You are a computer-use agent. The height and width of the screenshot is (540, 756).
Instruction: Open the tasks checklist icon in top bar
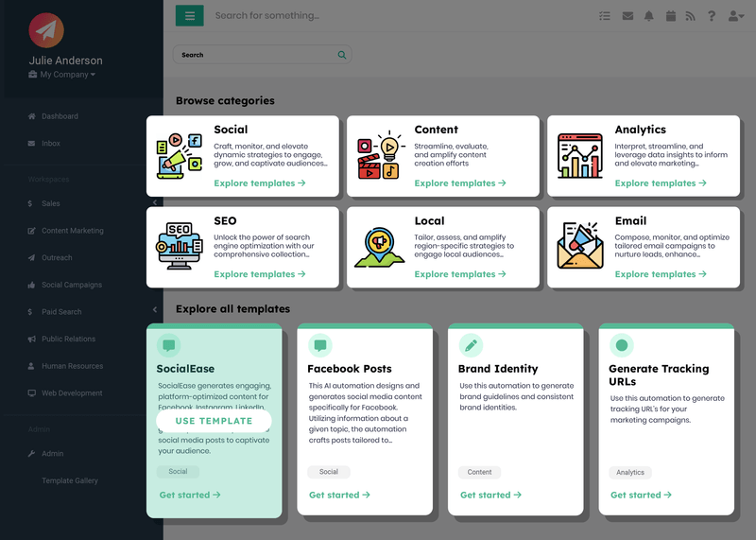click(605, 16)
